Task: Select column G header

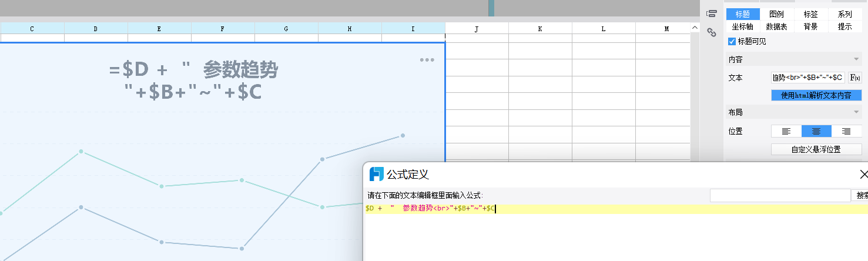Action: (x=286, y=28)
